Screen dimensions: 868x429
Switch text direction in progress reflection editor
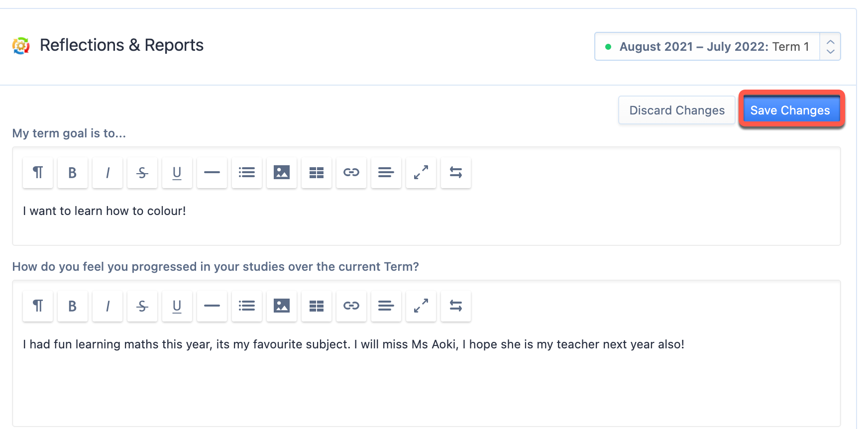tap(456, 306)
